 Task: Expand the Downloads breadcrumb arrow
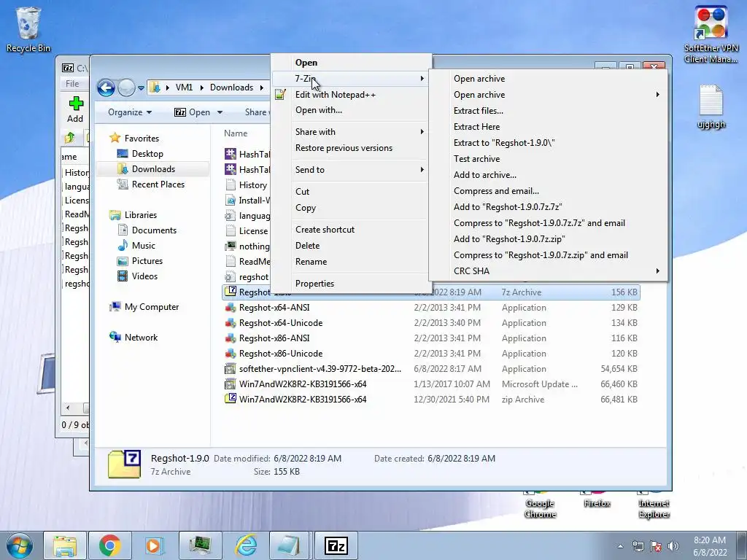click(262, 87)
